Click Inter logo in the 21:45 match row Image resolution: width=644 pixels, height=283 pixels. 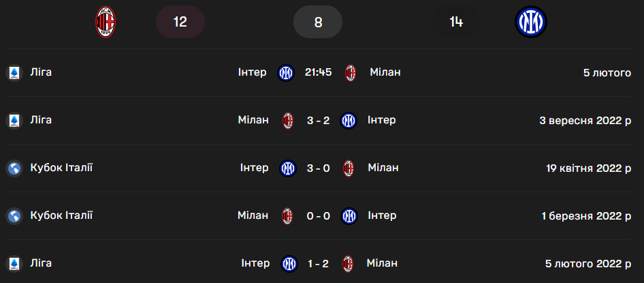[286, 72]
